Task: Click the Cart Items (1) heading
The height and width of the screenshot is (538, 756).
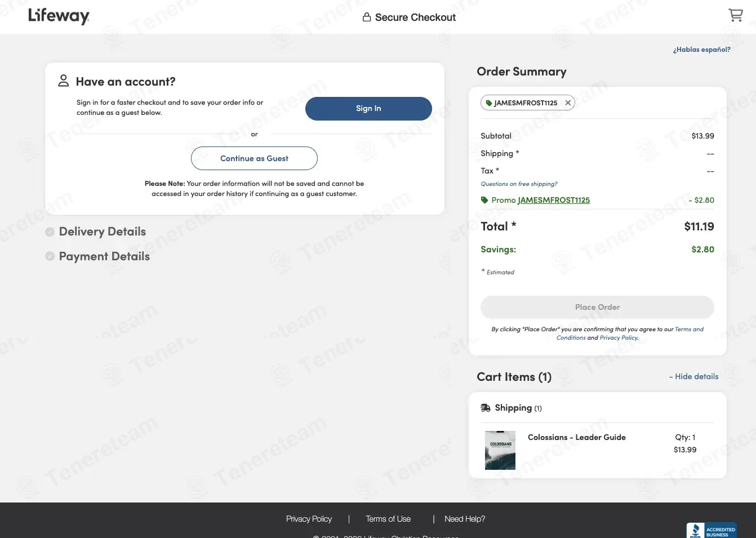Action: [514, 377]
